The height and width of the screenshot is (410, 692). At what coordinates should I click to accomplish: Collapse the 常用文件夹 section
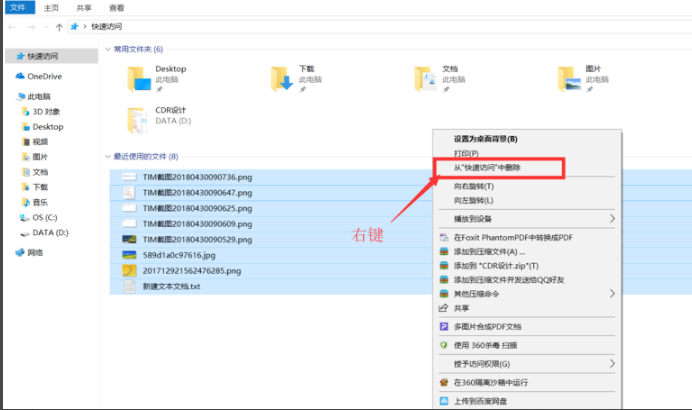pos(109,48)
